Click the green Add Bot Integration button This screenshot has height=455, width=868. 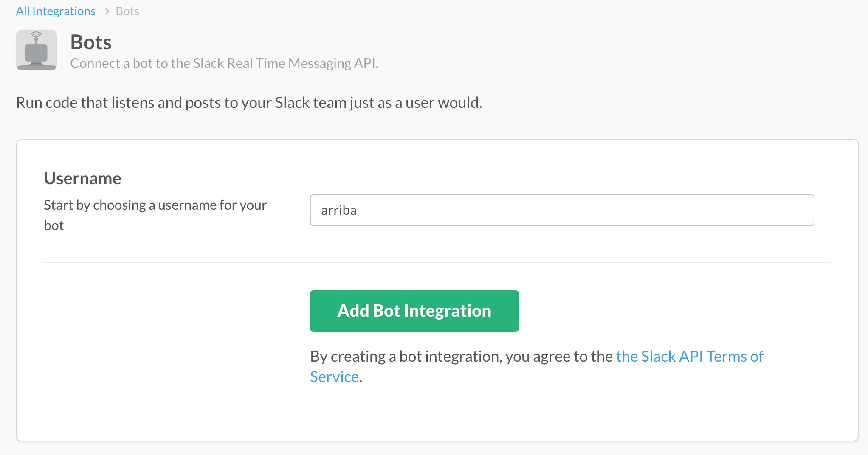pyautogui.click(x=414, y=311)
